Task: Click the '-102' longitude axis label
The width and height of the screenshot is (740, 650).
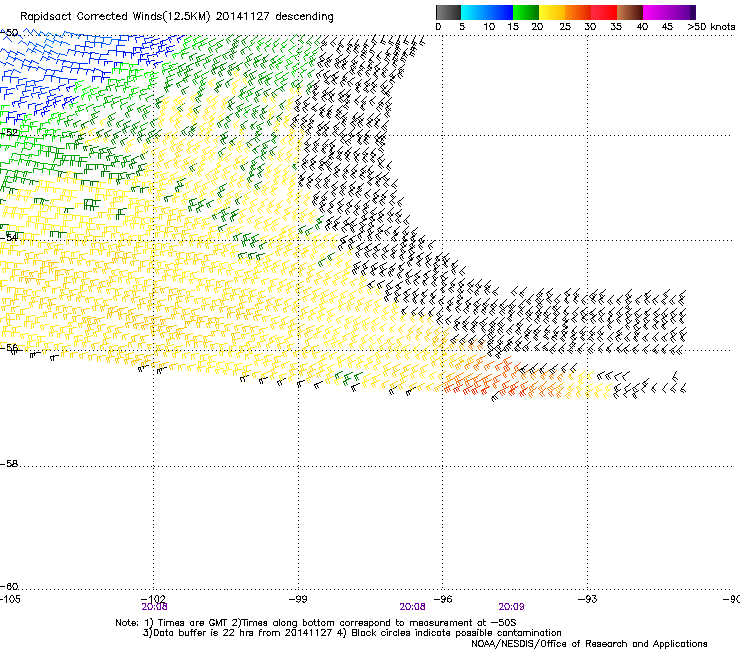Action: [x=153, y=599]
